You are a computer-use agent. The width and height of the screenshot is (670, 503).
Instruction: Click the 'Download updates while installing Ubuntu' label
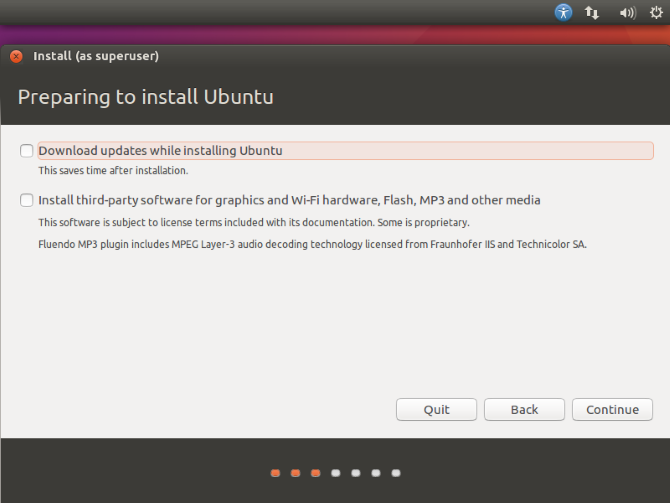[x=160, y=151]
